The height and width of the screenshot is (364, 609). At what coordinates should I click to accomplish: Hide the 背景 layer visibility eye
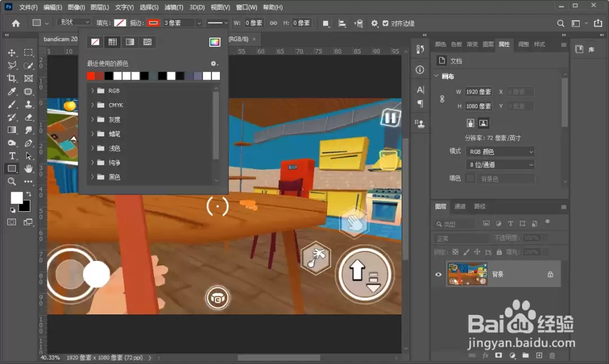[x=439, y=274]
